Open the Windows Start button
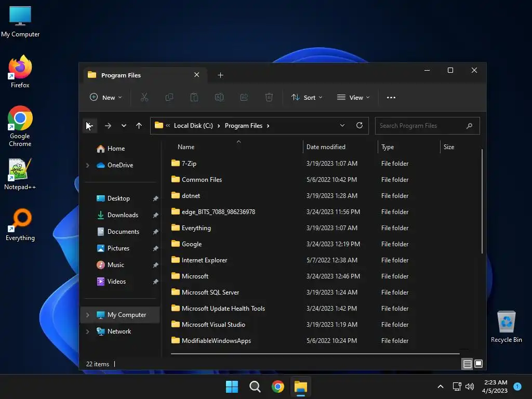532x399 pixels. pos(232,387)
